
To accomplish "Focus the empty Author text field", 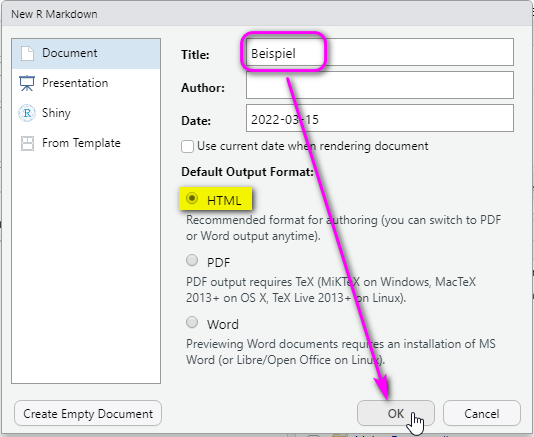I will [380, 85].
